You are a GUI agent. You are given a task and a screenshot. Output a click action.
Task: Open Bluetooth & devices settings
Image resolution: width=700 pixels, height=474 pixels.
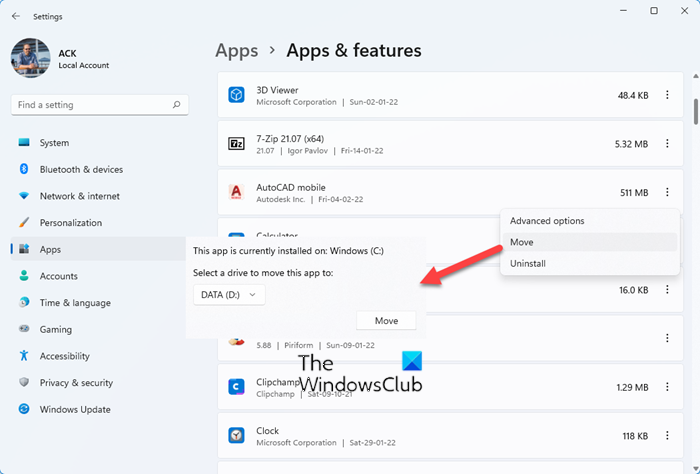[81, 170]
